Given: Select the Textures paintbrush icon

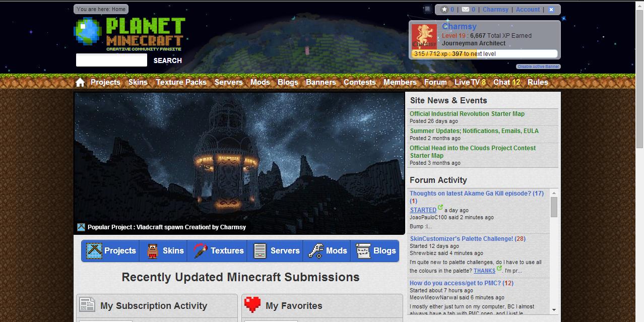Looking at the screenshot, I should (x=200, y=250).
